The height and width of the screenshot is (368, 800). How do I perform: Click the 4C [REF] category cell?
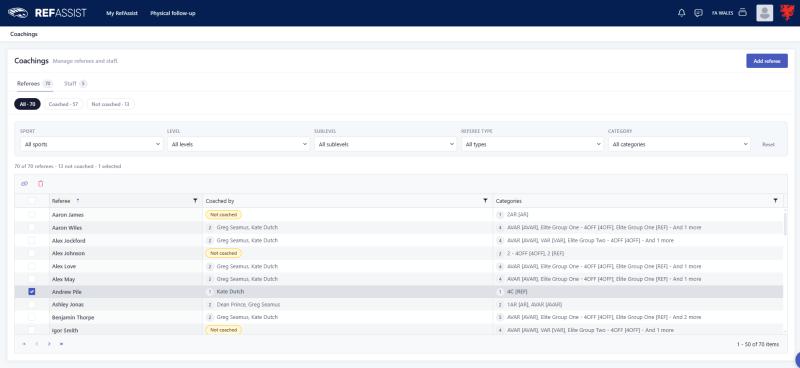pos(517,292)
